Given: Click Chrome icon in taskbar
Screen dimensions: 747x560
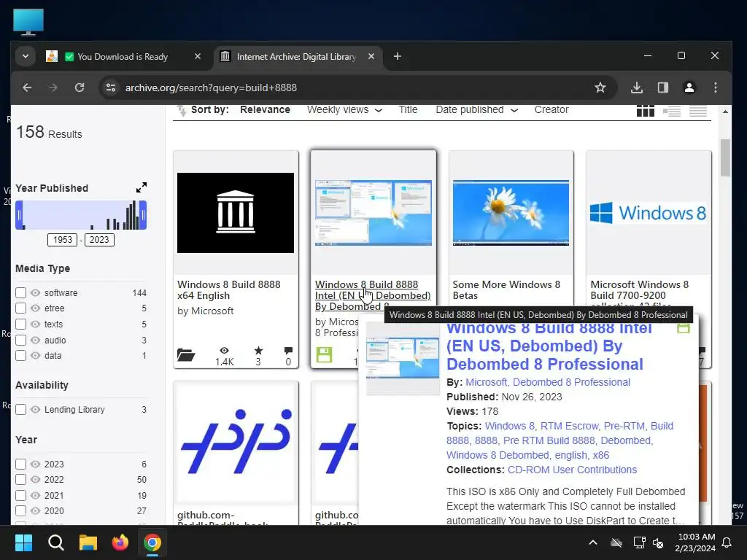Looking at the screenshot, I should pos(152,542).
